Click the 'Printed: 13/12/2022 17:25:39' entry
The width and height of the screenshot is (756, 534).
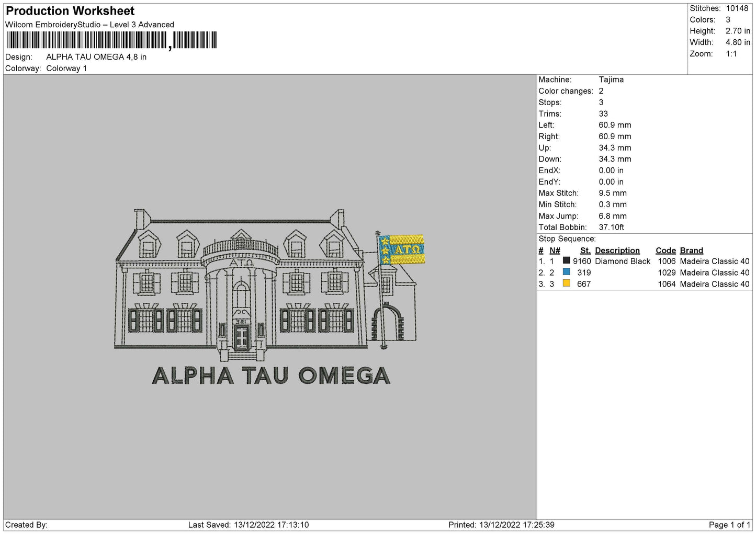click(x=501, y=525)
